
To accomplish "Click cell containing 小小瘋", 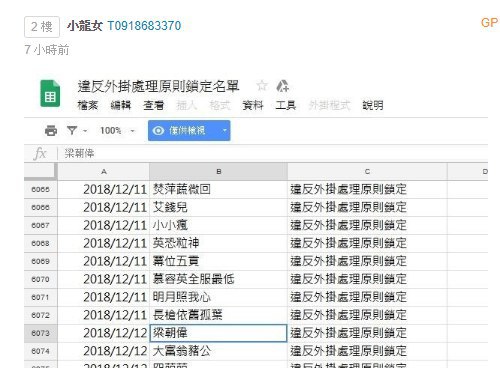I will click(x=219, y=225).
